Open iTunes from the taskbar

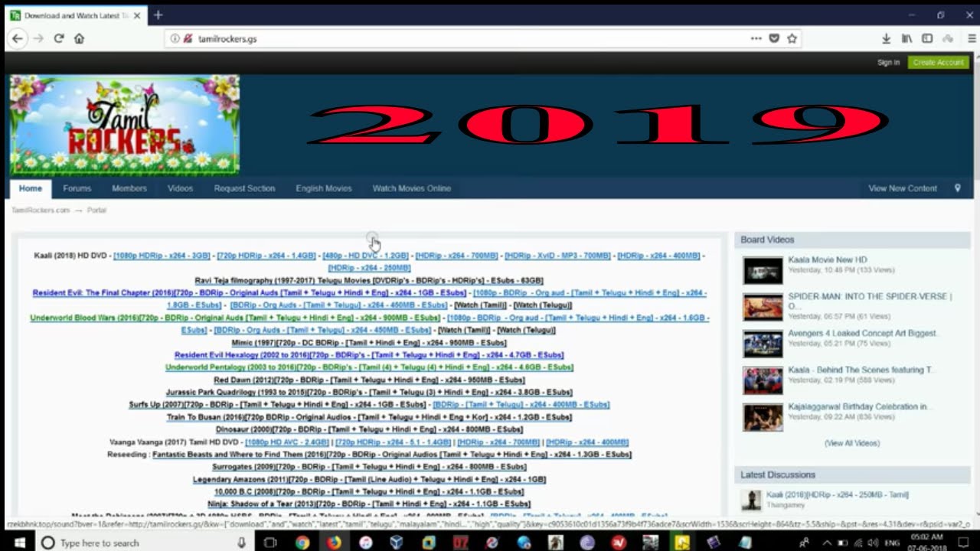(x=365, y=543)
